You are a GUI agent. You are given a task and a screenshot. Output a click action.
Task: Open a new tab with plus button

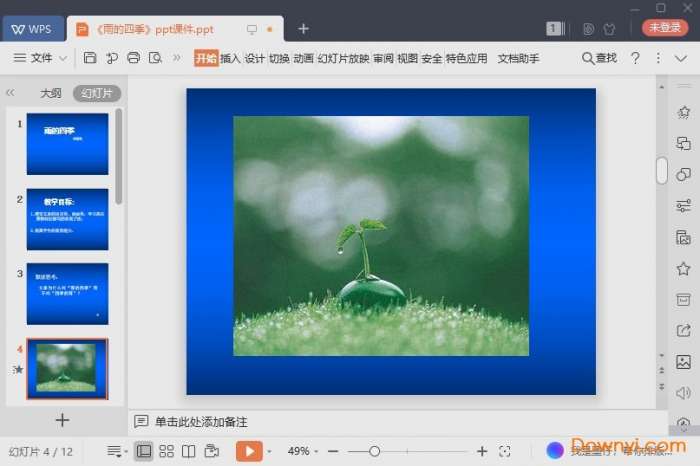pos(304,29)
